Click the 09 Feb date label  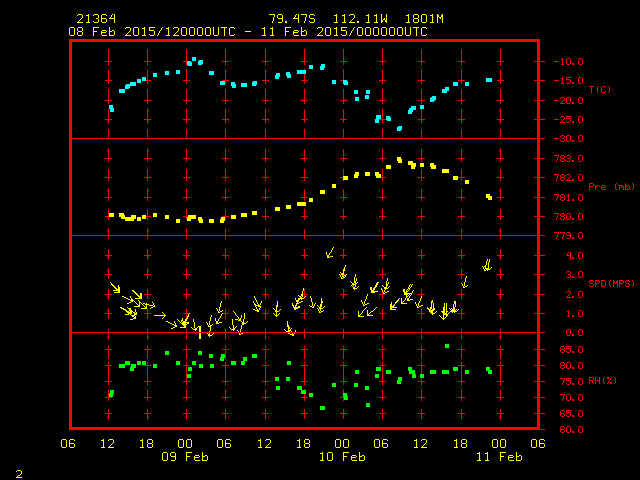pos(185,457)
